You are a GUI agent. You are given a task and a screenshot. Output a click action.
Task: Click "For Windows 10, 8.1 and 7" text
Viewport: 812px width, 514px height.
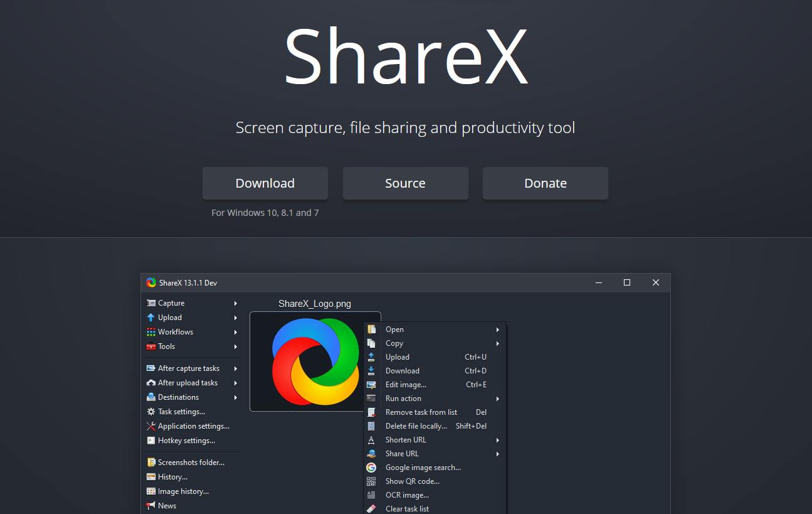click(265, 213)
